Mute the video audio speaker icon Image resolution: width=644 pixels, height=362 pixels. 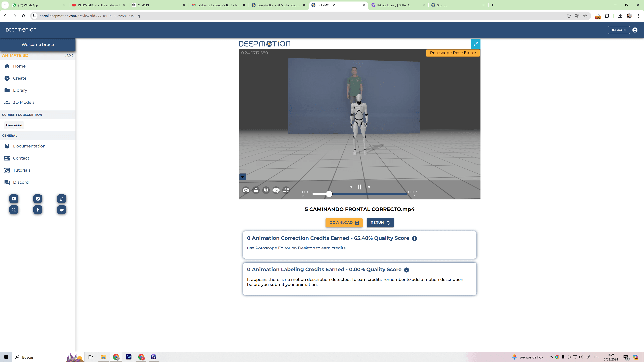[x=266, y=190]
